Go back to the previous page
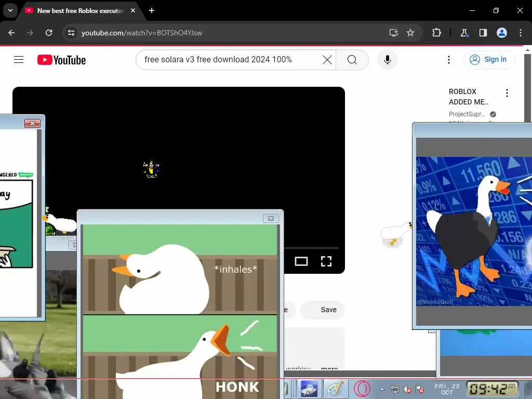 pyautogui.click(x=11, y=33)
